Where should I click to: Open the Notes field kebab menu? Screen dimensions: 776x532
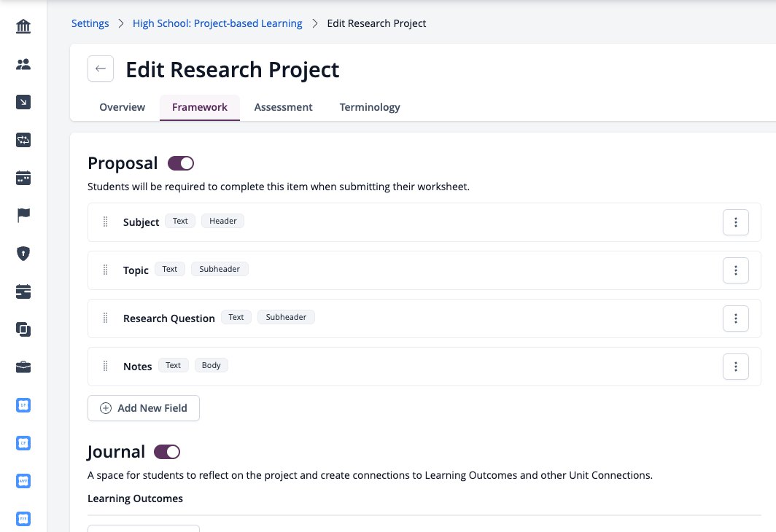point(735,367)
